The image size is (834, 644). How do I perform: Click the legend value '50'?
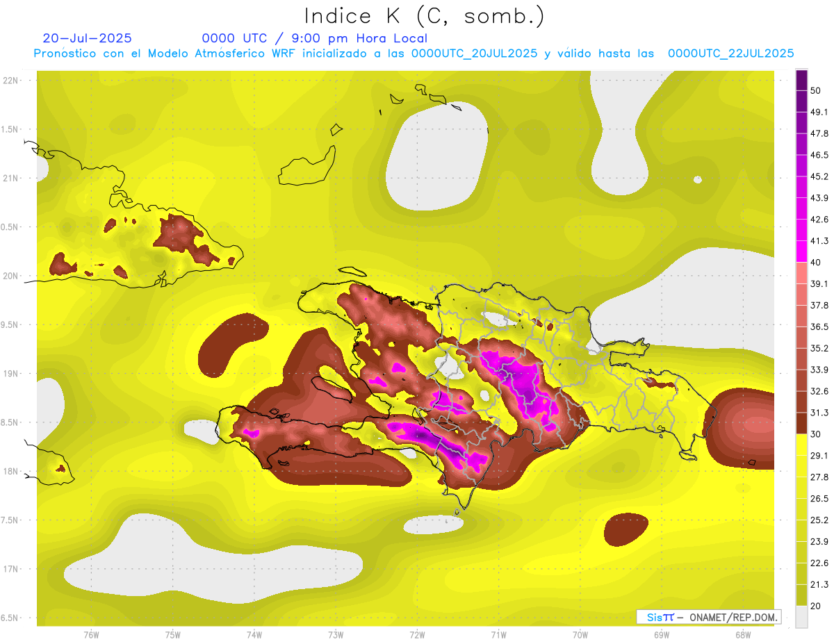[817, 91]
